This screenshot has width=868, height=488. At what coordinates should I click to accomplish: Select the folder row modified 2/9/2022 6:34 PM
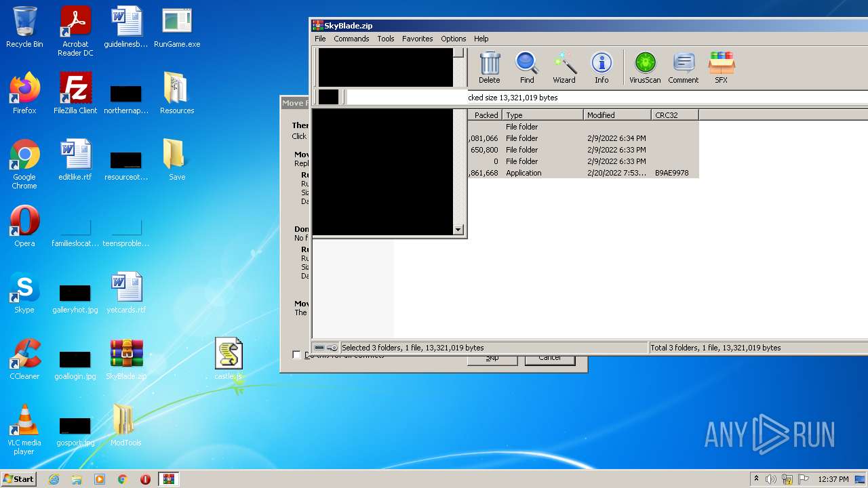[583, 138]
